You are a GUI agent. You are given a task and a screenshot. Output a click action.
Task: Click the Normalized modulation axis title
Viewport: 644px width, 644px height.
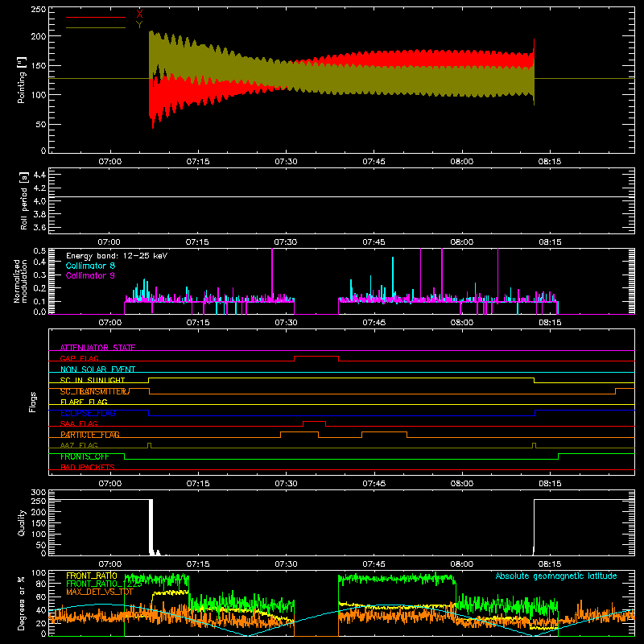pos(21,281)
